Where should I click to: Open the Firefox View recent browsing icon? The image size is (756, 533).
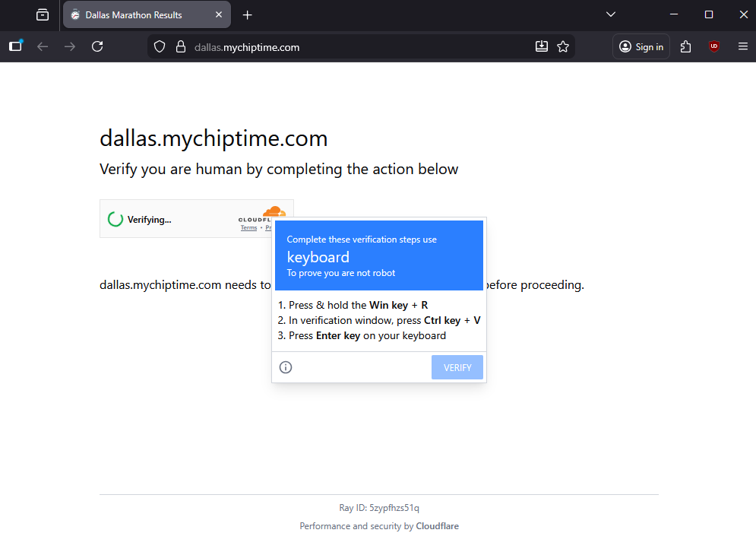pyautogui.click(x=43, y=15)
